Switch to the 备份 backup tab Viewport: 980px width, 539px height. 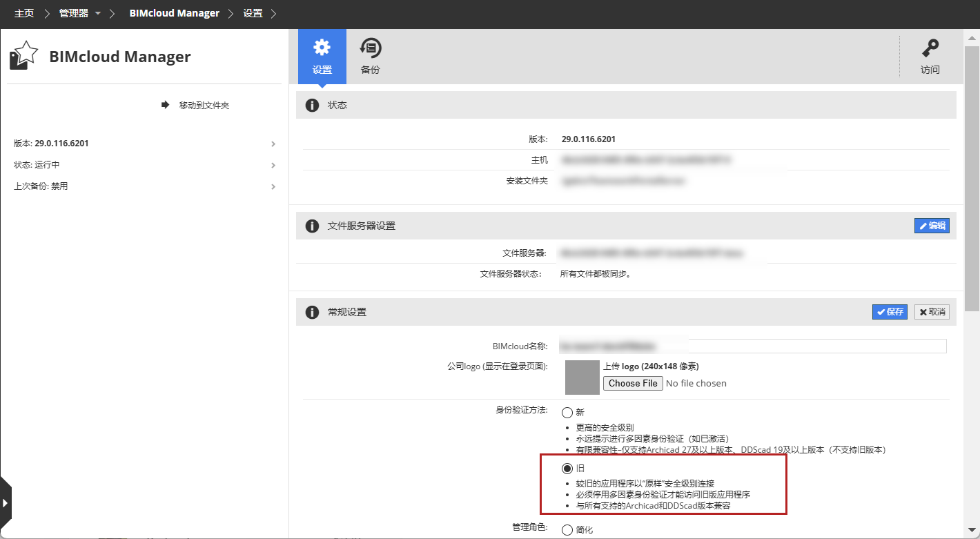(x=371, y=57)
